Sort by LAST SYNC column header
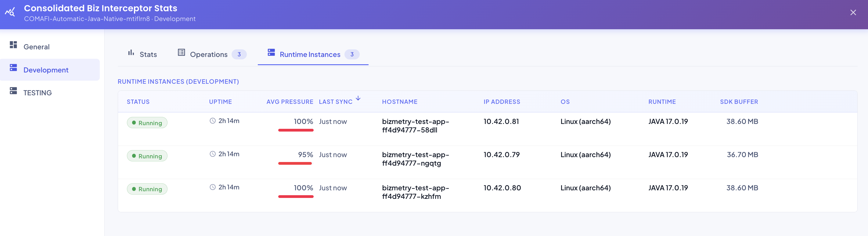Viewport: 868px width, 236px height. click(x=336, y=101)
